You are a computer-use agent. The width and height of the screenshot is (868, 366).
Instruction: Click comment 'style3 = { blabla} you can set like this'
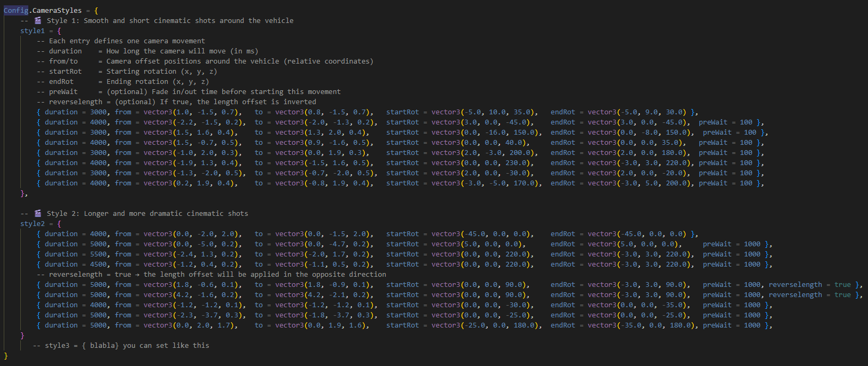127,346
